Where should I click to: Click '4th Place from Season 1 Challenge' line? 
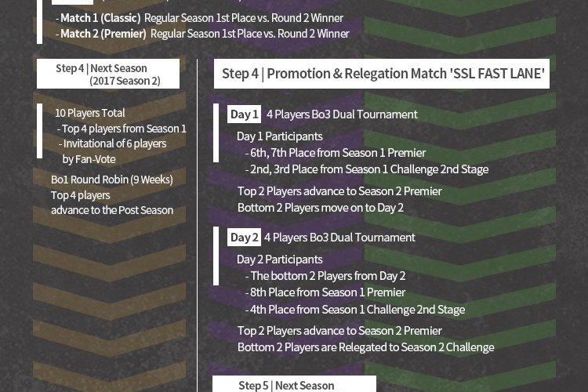pos(357,310)
